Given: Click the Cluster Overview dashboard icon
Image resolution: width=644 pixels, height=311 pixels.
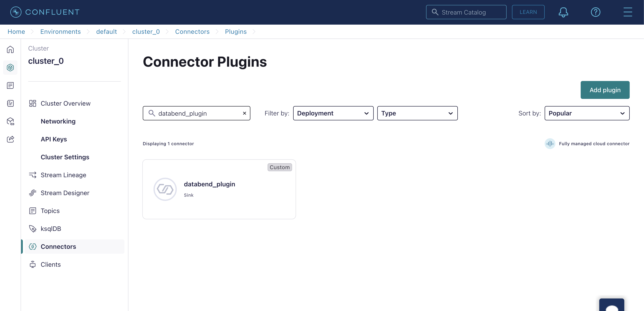Looking at the screenshot, I should [33, 104].
